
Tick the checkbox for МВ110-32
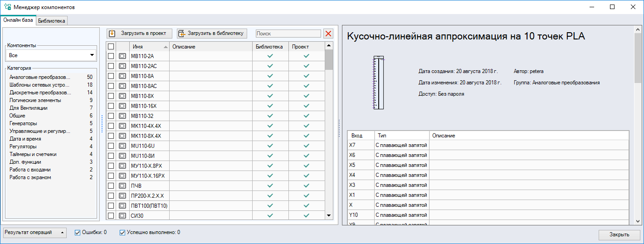(111, 116)
